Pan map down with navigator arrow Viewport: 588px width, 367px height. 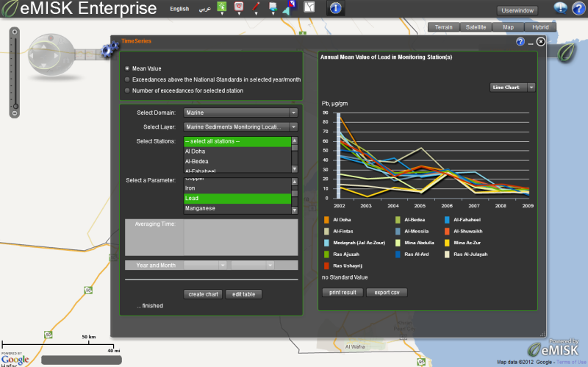tap(44, 65)
